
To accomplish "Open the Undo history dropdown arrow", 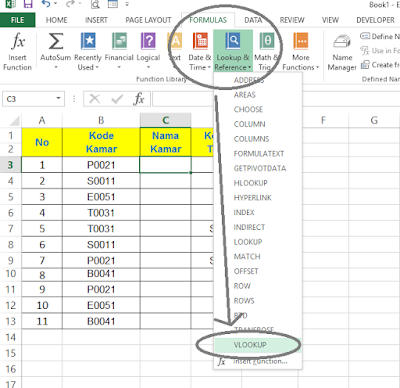I will (x=55, y=4).
